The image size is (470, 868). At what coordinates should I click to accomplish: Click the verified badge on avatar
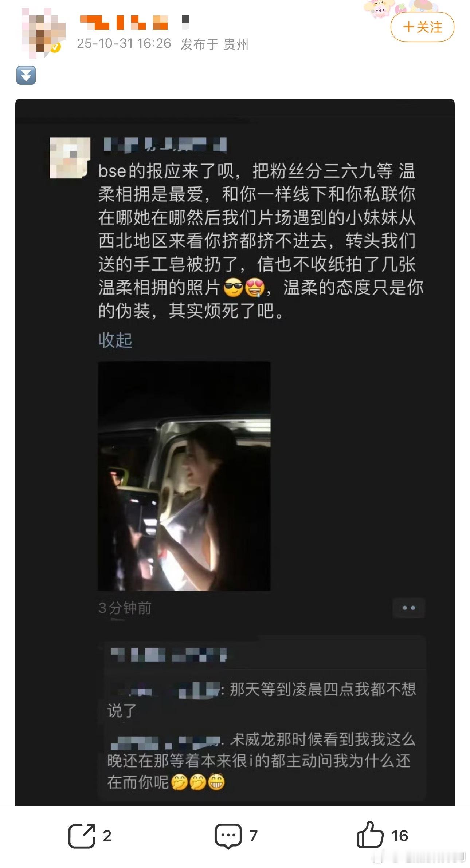point(55,47)
